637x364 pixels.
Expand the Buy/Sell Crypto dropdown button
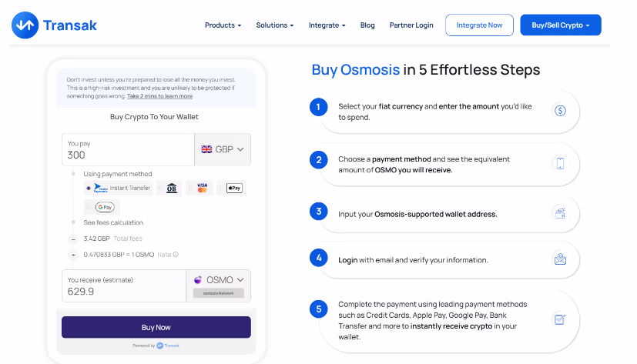point(560,25)
